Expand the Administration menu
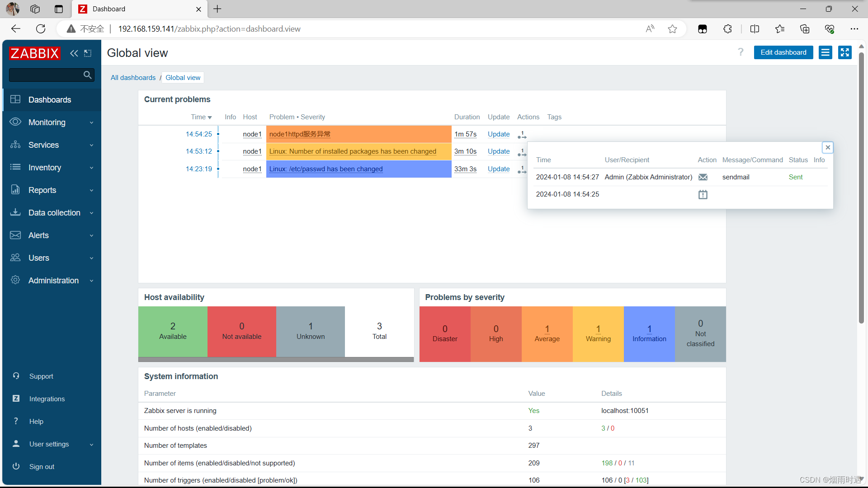 [x=52, y=281]
